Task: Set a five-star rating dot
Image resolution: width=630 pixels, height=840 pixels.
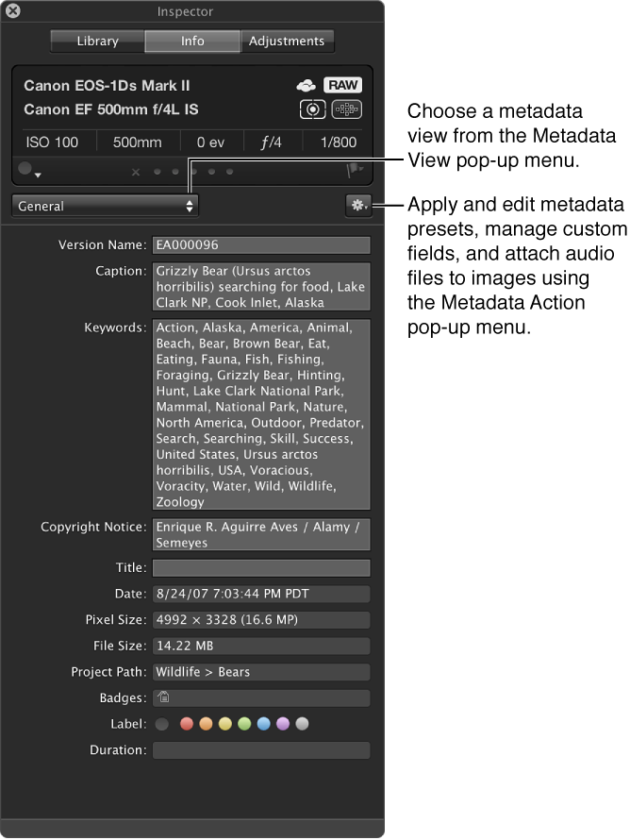Action: (229, 172)
